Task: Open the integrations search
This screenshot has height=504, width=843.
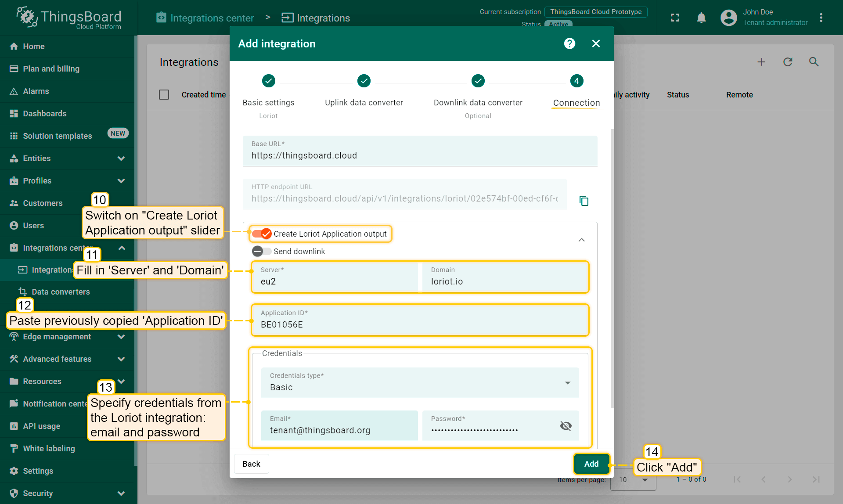Action: [x=814, y=62]
